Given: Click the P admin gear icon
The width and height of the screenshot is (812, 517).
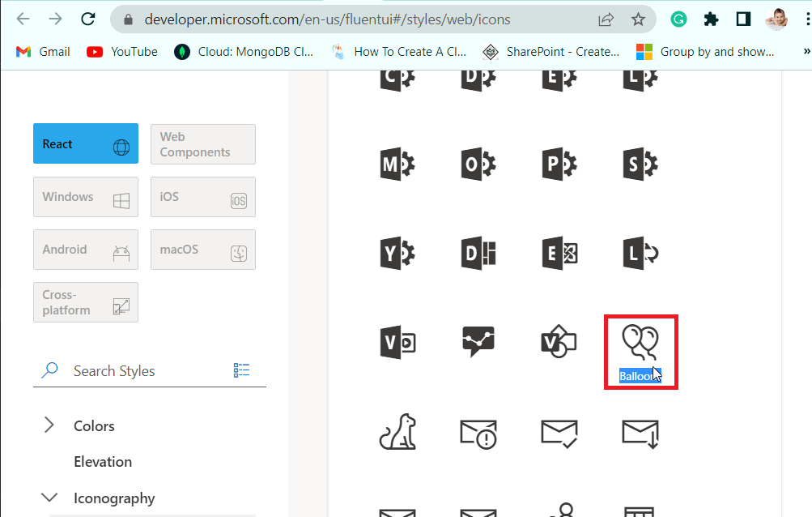Looking at the screenshot, I should [x=559, y=164].
